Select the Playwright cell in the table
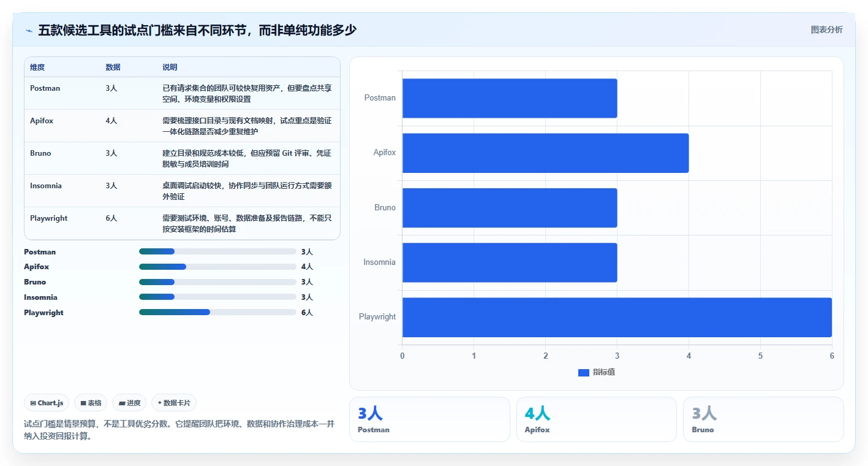Viewport: 868px width, 466px height. coord(49,218)
